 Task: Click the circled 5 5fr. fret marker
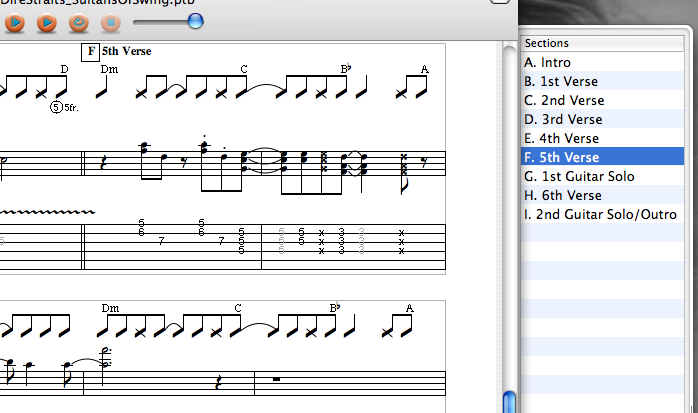click(x=64, y=107)
